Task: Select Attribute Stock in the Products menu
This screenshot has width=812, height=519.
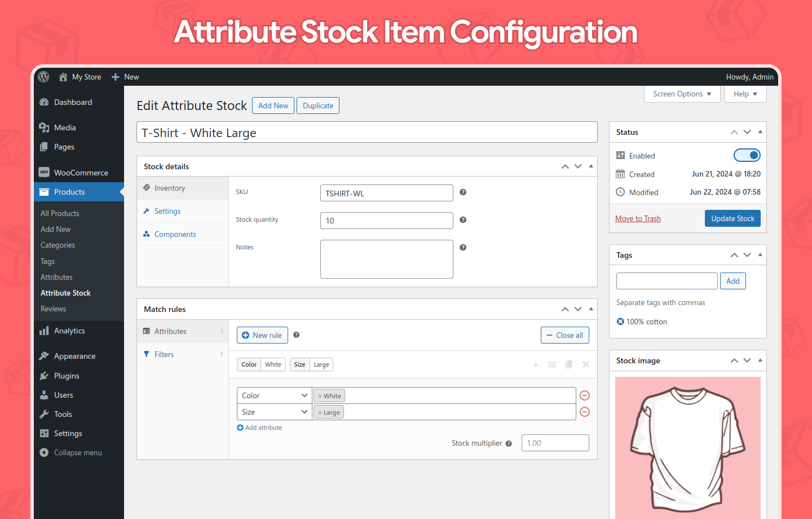Action: pyautogui.click(x=65, y=293)
